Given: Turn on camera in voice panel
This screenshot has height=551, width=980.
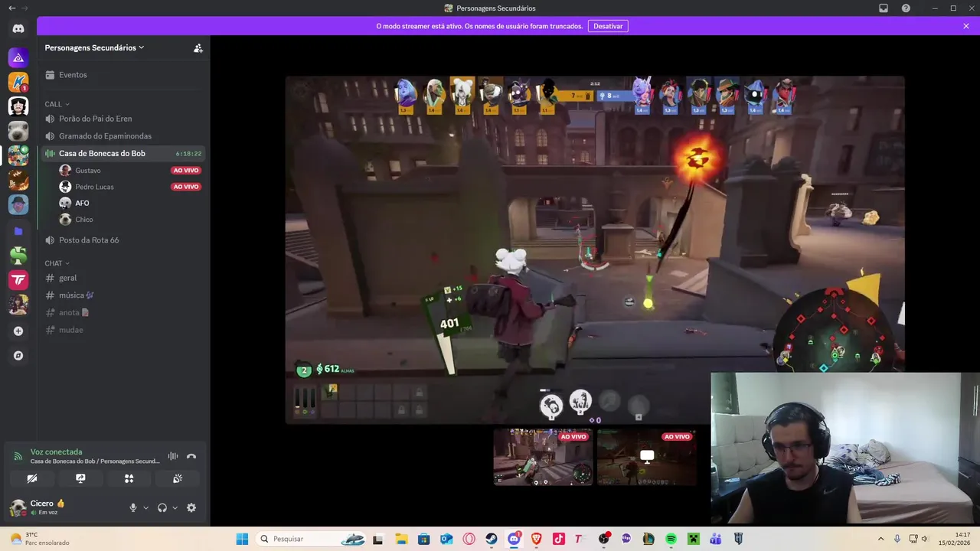Looking at the screenshot, I should point(32,478).
